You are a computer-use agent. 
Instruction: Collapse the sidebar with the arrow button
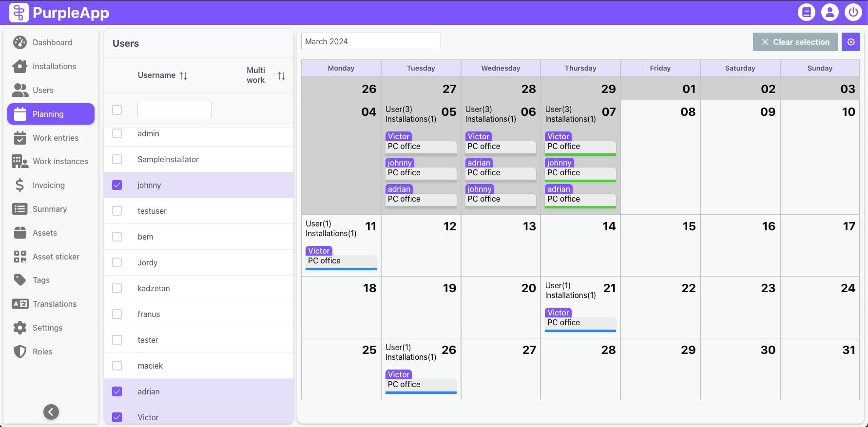(x=51, y=412)
